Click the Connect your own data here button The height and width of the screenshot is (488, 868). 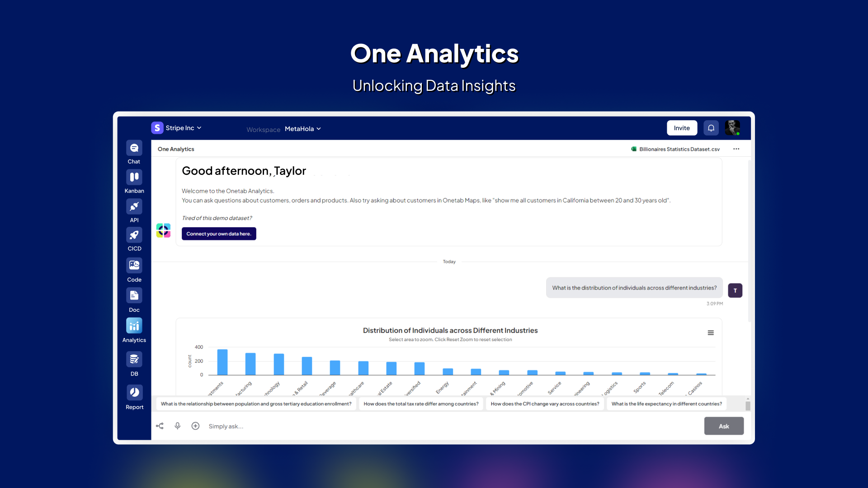[x=219, y=234]
